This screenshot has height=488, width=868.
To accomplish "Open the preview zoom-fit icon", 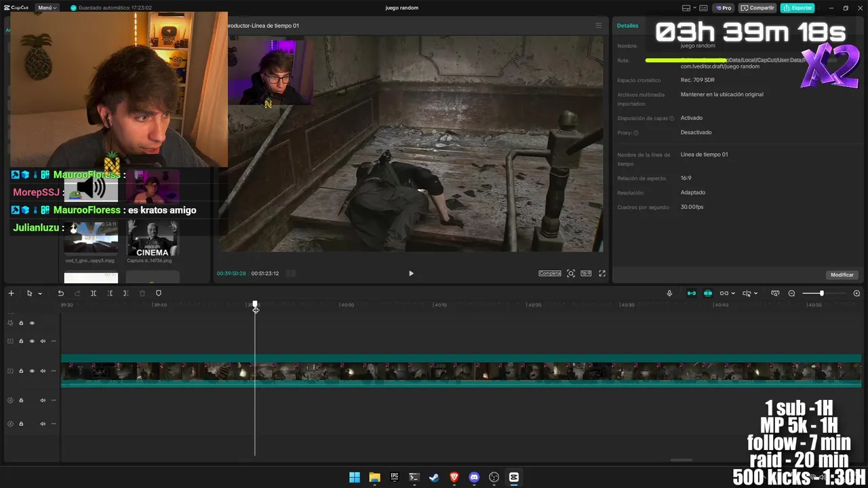I will click(571, 274).
